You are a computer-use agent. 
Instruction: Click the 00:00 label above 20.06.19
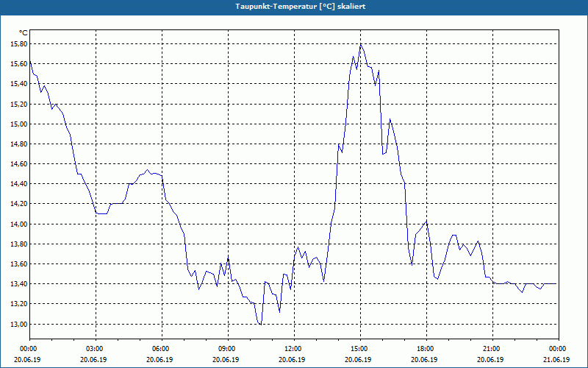click(x=28, y=349)
